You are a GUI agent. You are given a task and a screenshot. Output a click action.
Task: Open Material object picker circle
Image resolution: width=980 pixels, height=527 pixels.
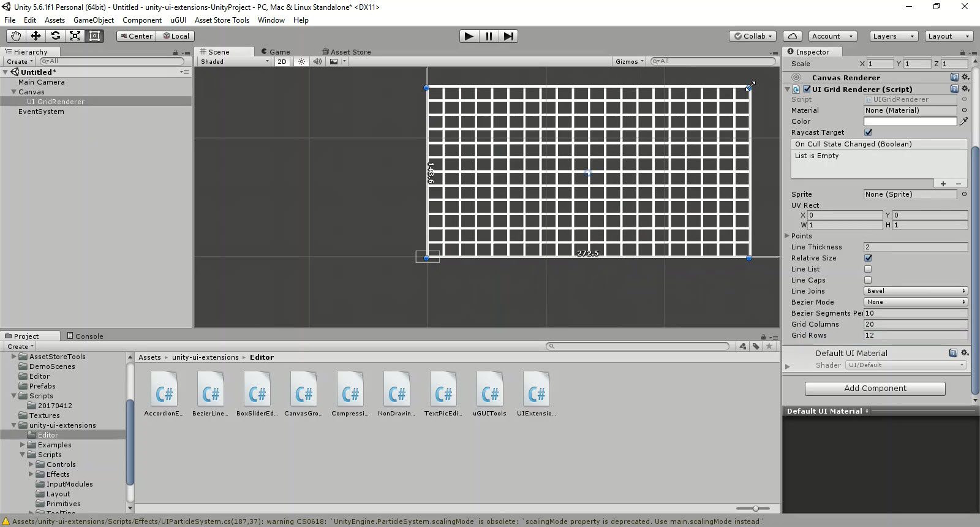[964, 110]
